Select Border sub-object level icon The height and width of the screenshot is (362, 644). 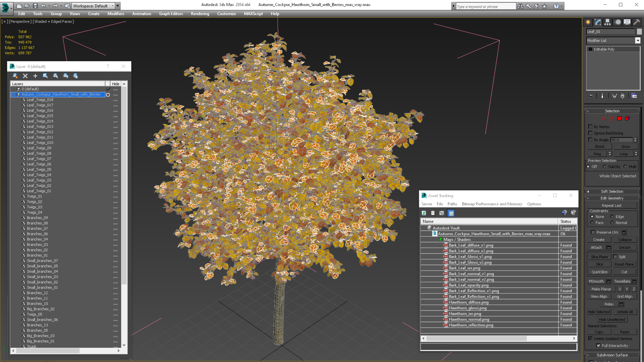pos(611,118)
